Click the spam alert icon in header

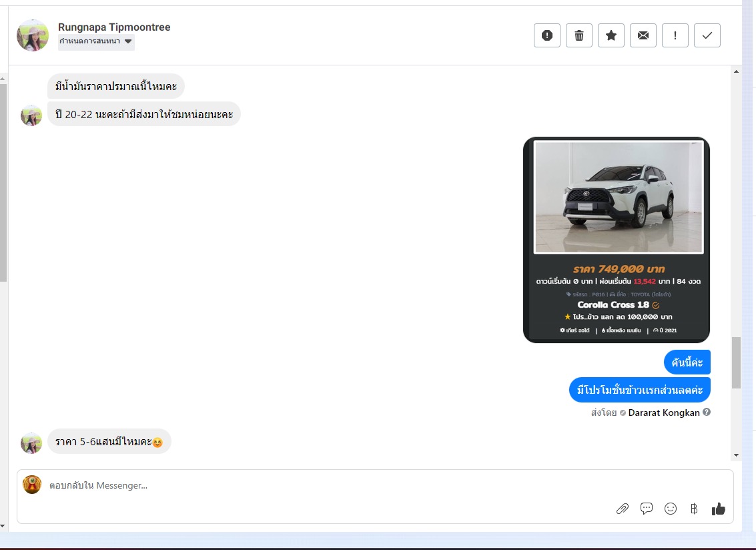(546, 35)
